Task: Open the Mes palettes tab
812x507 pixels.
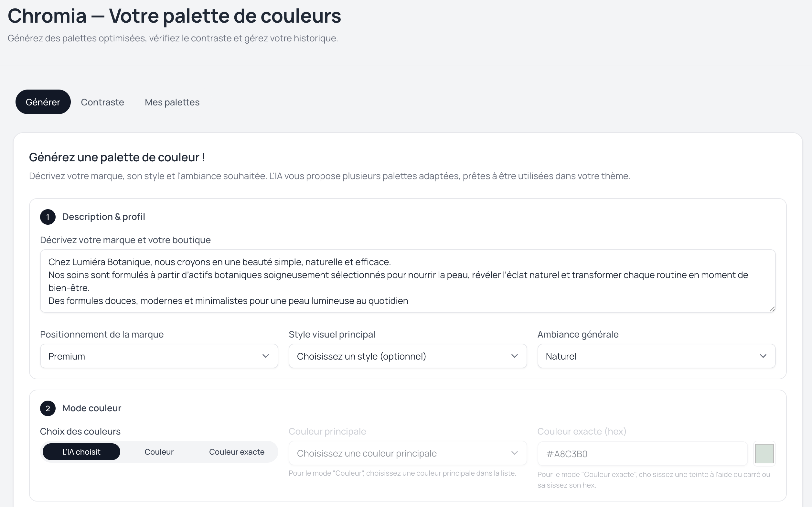Action: coord(172,102)
